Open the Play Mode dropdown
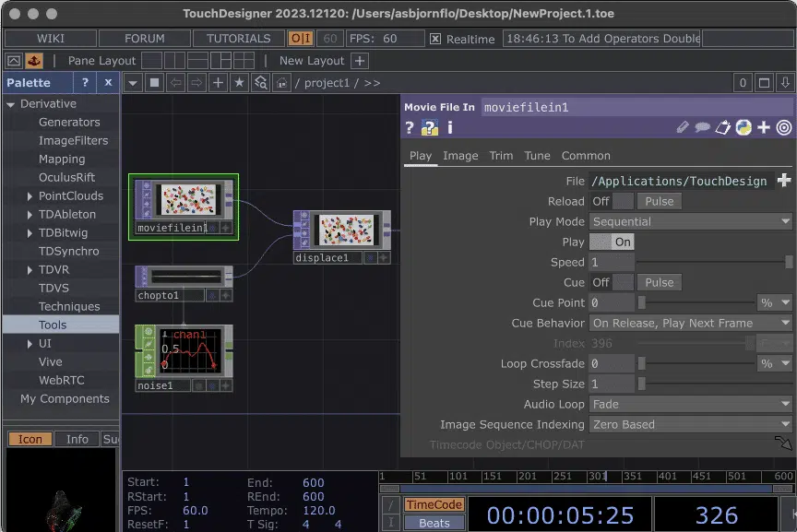The height and width of the screenshot is (532, 797). tap(691, 221)
